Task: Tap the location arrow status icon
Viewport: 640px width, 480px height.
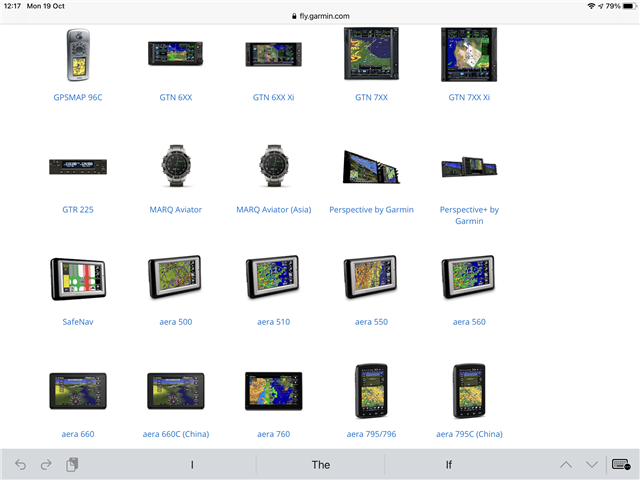Action: pos(601,6)
